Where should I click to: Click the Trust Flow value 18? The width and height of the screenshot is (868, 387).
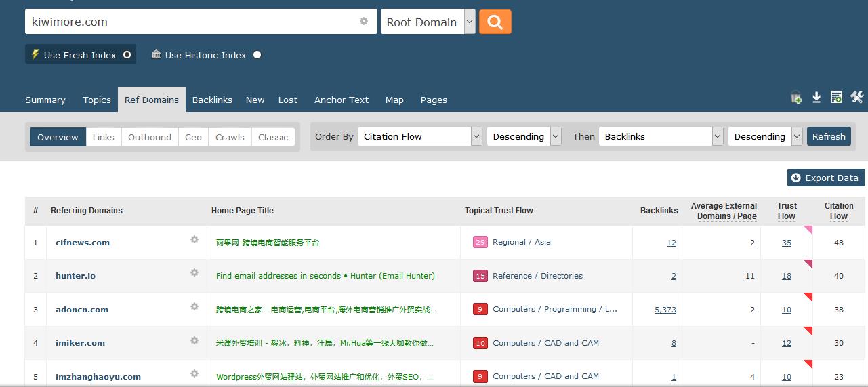[x=787, y=276]
